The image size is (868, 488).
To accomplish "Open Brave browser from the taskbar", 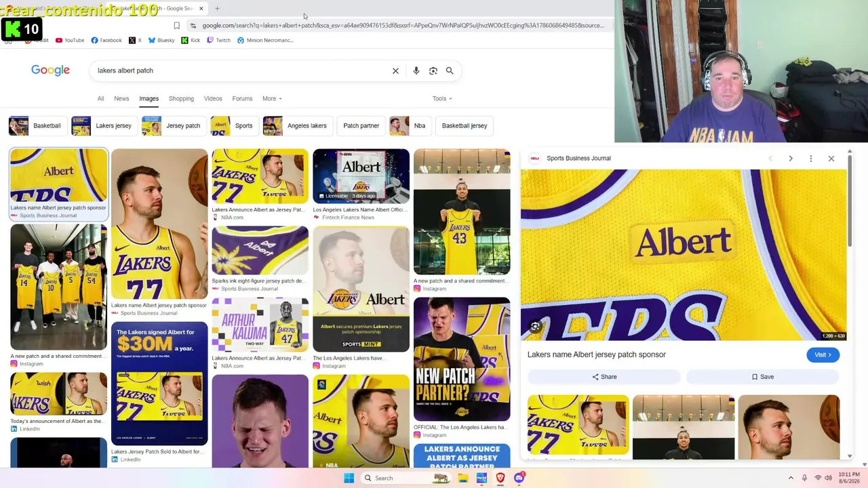I will tap(500, 478).
